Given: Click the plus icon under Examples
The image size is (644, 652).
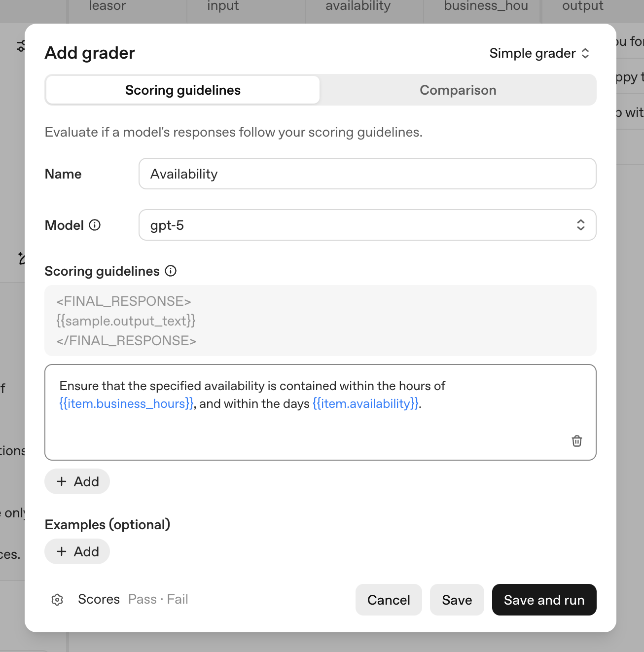Looking at the screenshot, I should (x=61, y=551).
